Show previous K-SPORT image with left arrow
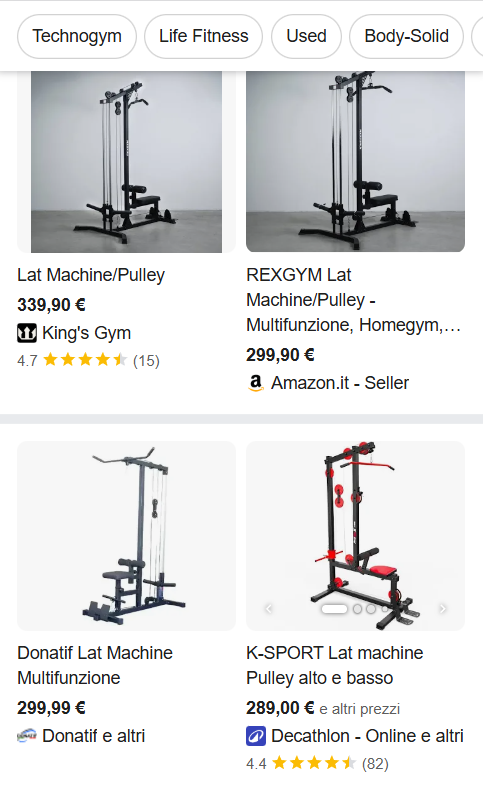Image resolution: width=483 pixels, height=797 pixels. (269, 608)
